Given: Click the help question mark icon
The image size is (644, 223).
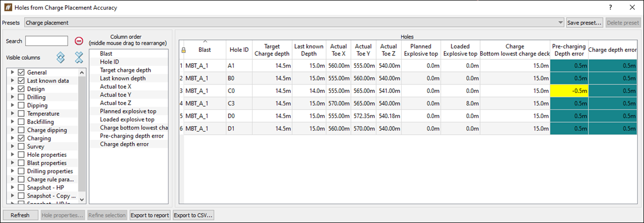Looking at the screenshot, I should 611,7.
